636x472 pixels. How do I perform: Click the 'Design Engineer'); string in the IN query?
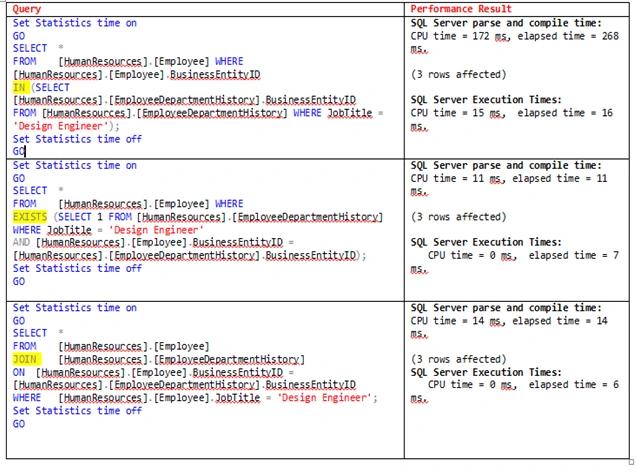66,126
